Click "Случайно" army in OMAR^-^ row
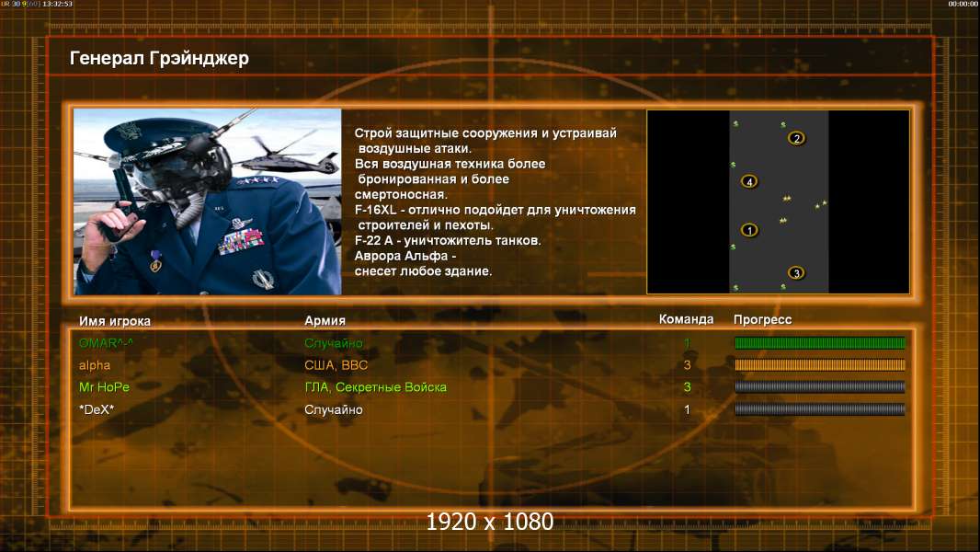 [x=333, y=342]
